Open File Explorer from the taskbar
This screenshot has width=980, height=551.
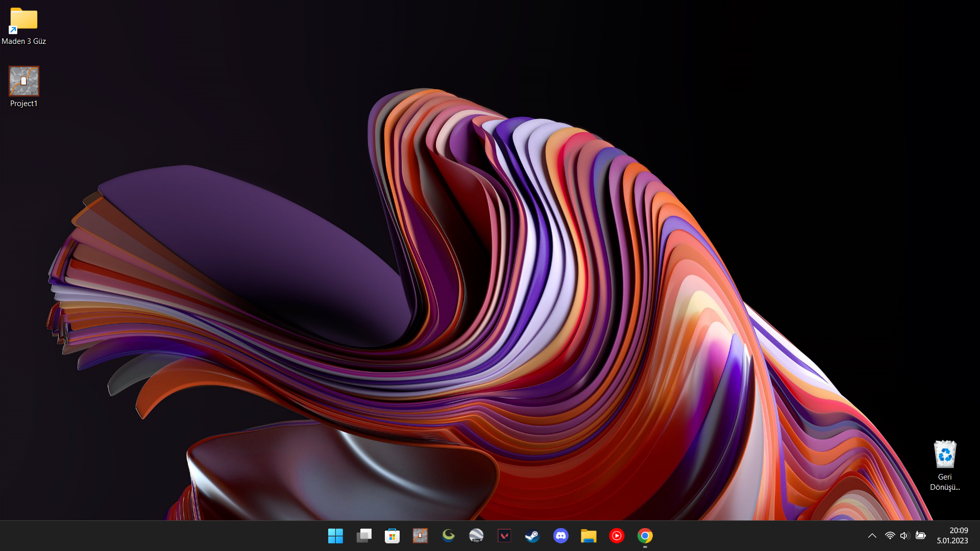coord(589,536)
